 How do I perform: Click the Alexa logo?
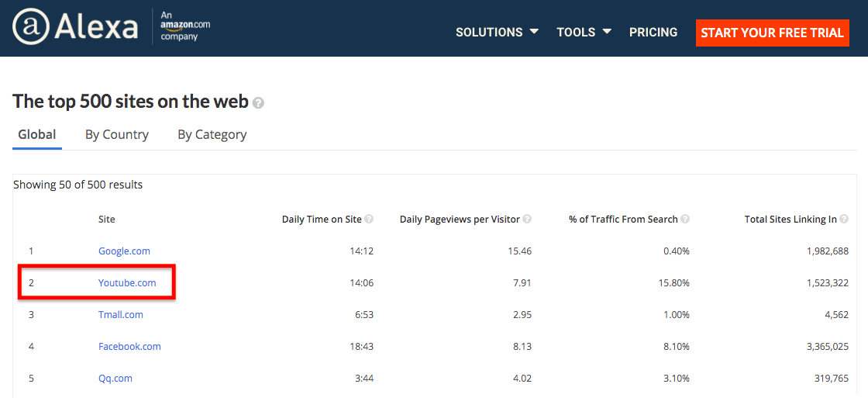[x=74, y=26]
